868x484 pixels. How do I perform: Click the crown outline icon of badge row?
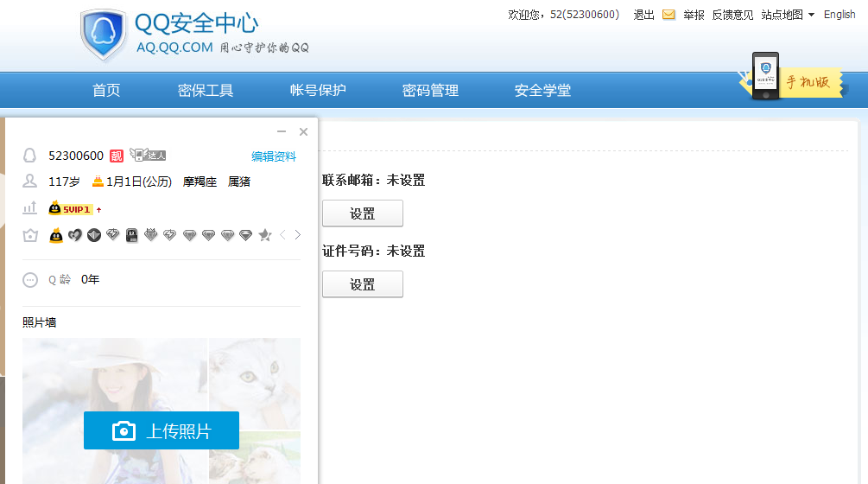(x=30, y=235)
